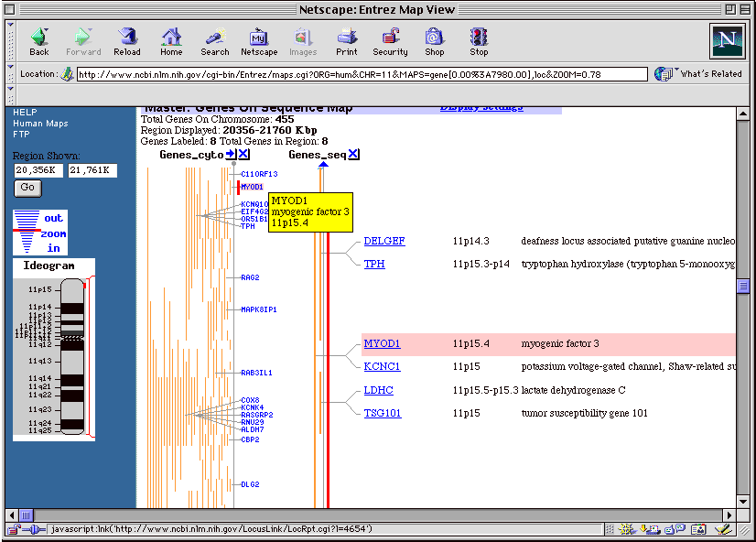Screen dimensions: 756x542
Task: Click the C11ORF13 label on the cyto map
Action: click(x=259, y=174)
